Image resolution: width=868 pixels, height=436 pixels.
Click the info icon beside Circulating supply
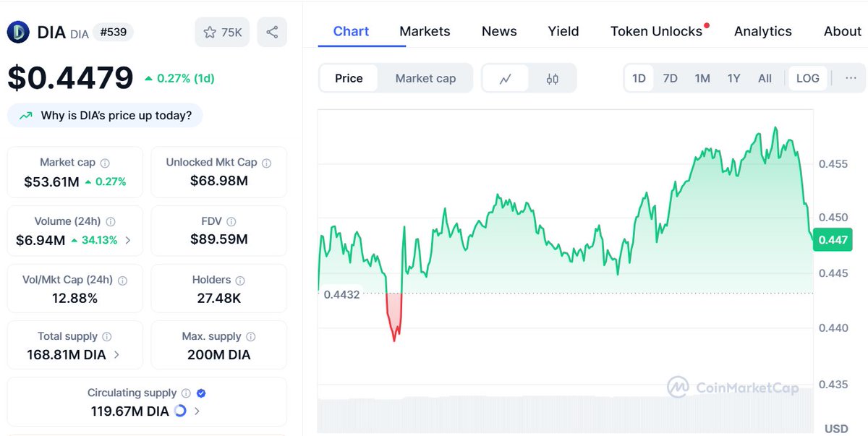[x=186, y=393]
